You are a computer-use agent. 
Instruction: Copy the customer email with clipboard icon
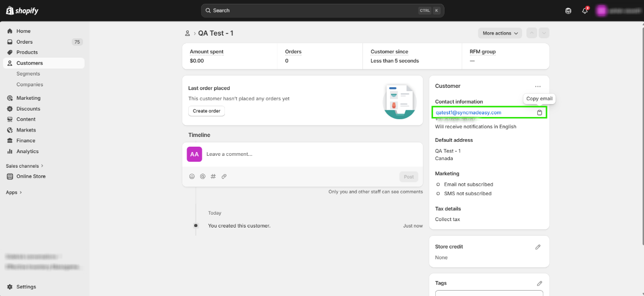pos(539,113)
